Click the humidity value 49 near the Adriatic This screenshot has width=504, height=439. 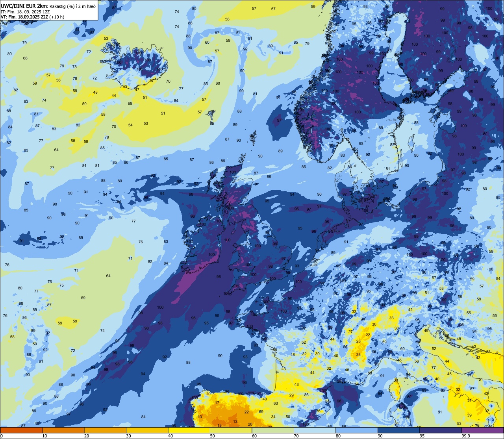point(426,330)
